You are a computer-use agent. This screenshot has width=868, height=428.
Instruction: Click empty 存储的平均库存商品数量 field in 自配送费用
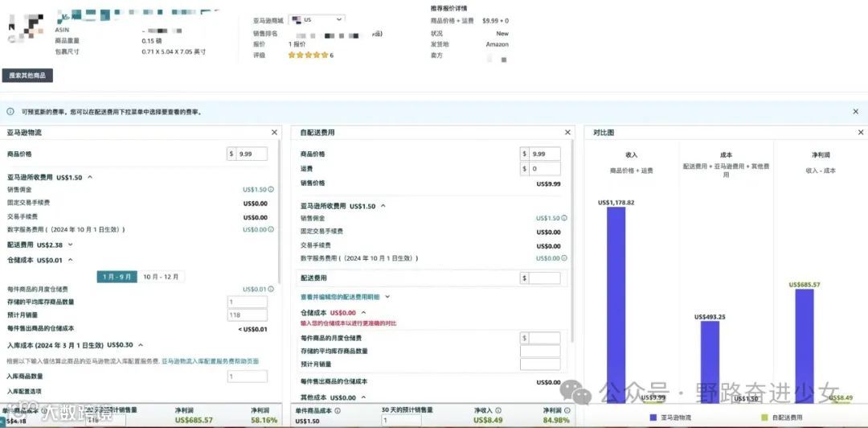coord(540,352)
